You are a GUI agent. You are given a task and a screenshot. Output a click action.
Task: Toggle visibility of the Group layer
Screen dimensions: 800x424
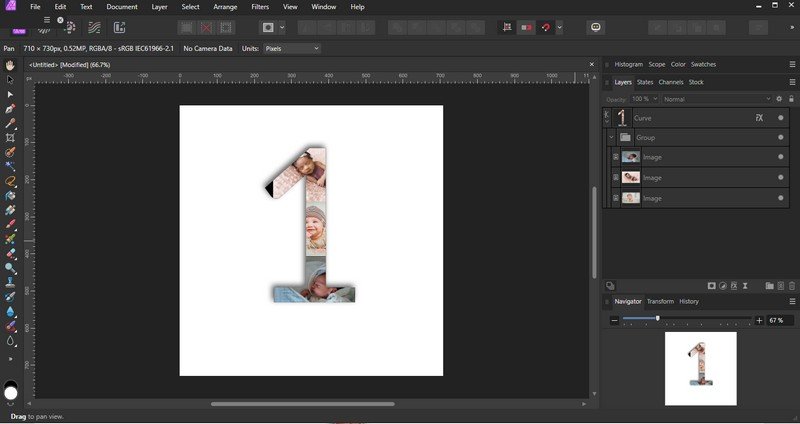pyautogui.click(x=781, y=137)
